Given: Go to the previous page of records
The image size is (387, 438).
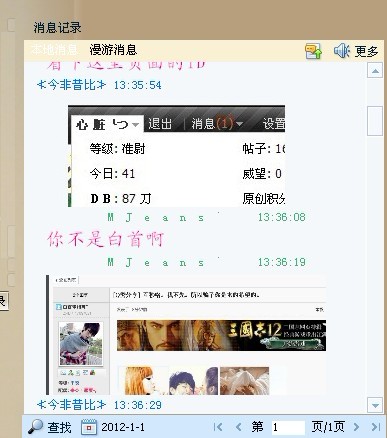Looking at the screenshot, I should point(238,427).
